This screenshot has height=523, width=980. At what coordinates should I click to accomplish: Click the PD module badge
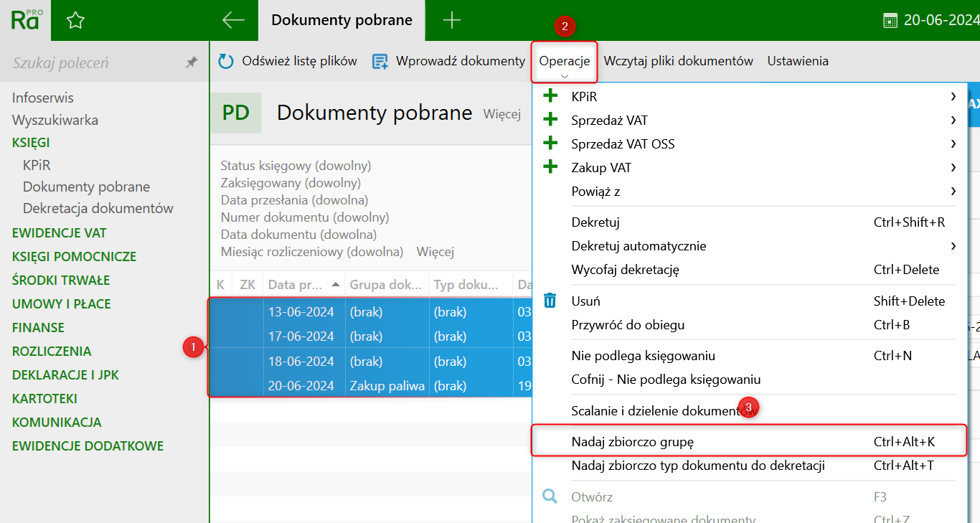click(235, 113)
